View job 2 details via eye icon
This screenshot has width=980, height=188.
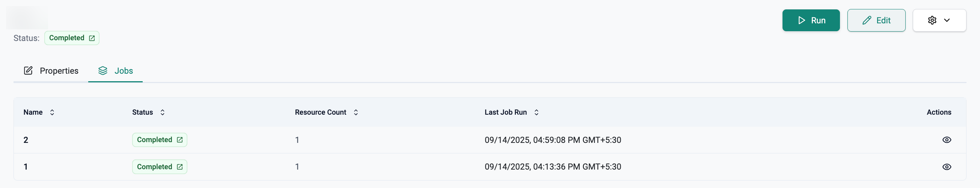[947, 140]
